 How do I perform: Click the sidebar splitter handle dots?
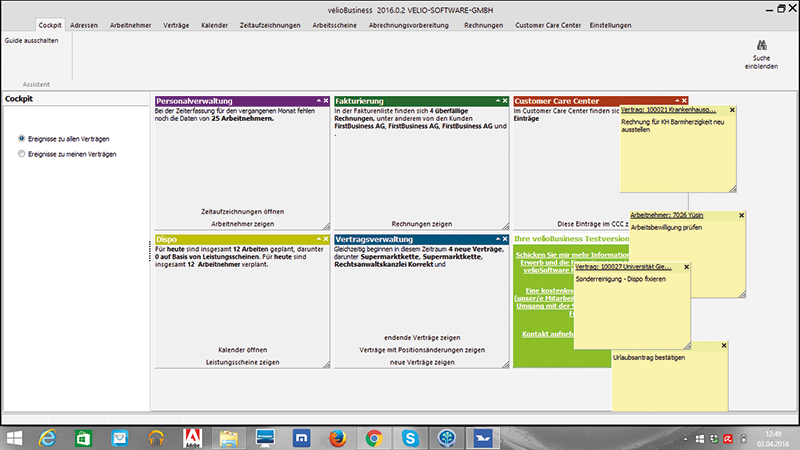(149, 252)
